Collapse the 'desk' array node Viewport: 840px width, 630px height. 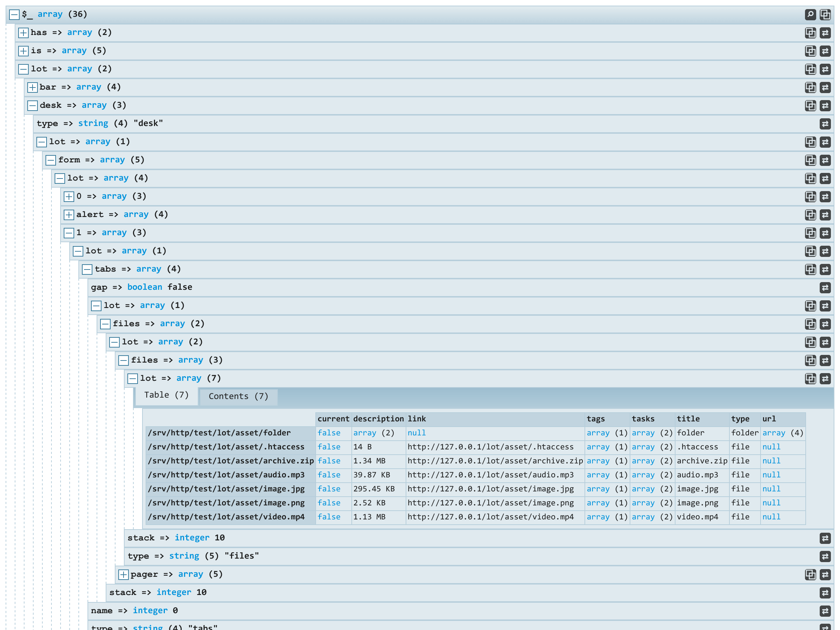(32, 106)
